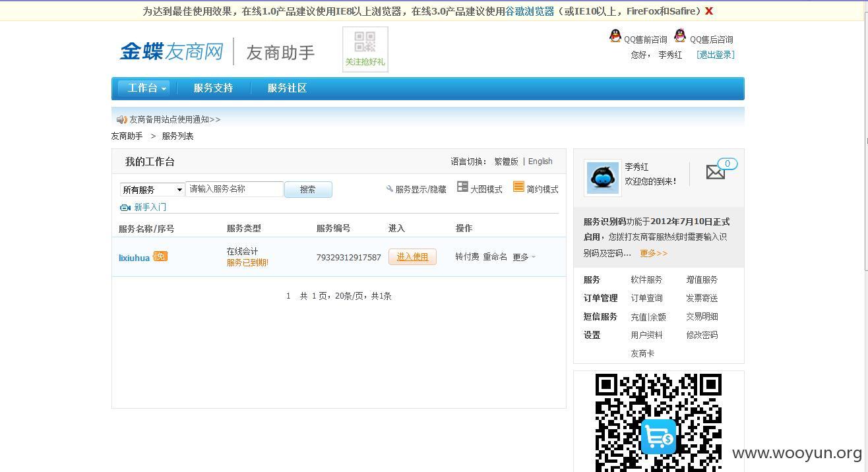This screenshot has height=472, width=868.
Task: Click the 请输入服务名称 search field
Action: [x=235, y=189]
